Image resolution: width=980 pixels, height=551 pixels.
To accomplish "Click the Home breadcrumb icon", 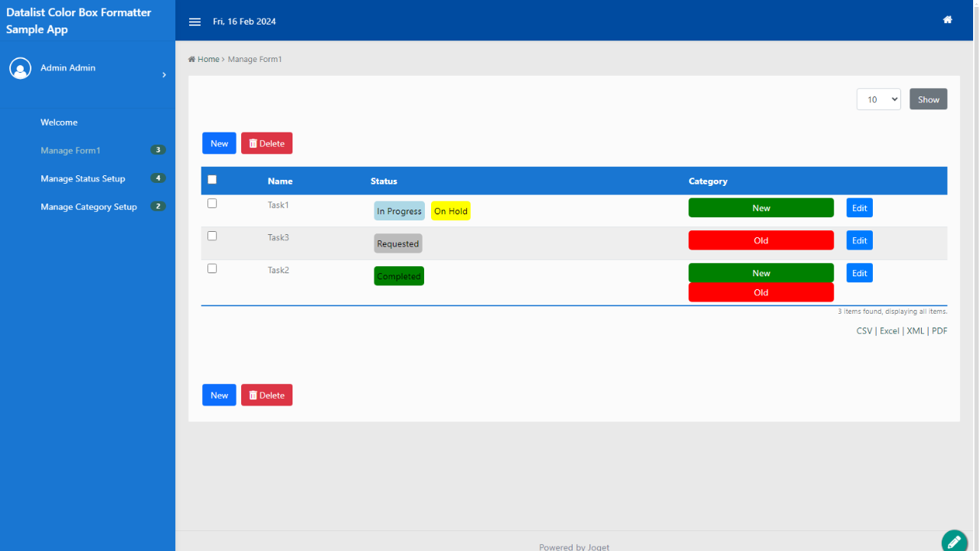I will [192, 59].
